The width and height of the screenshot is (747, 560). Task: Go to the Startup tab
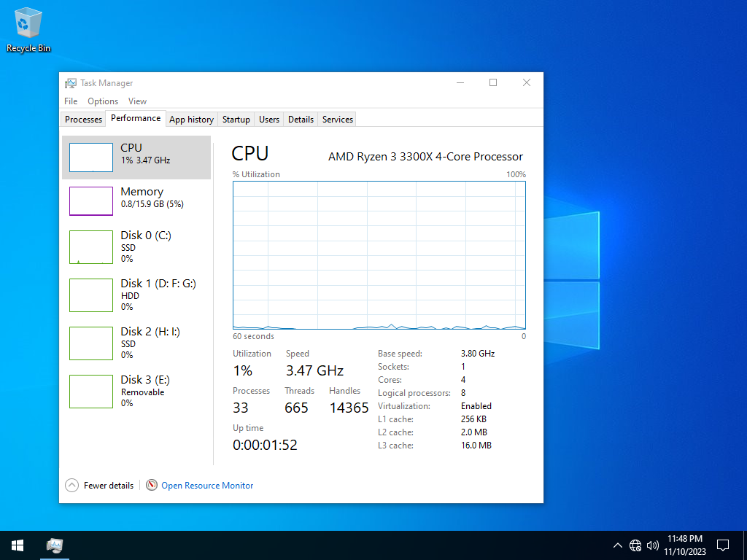coord(236,120)
